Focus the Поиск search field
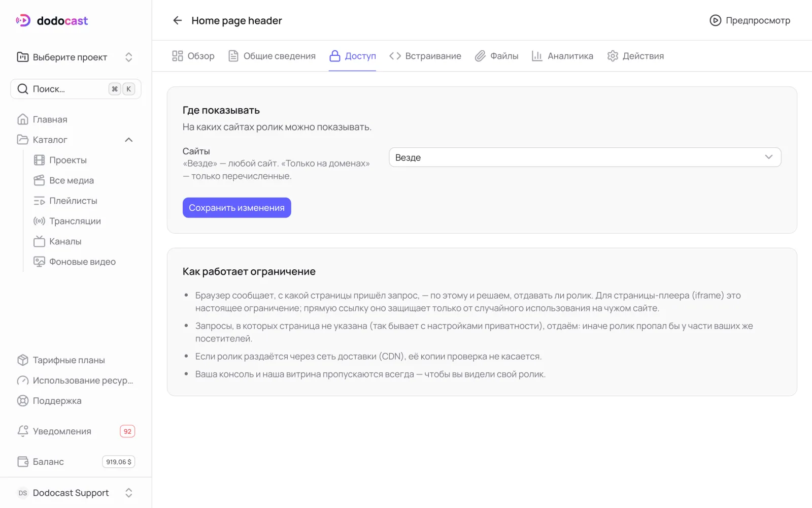The height and width of the screenshot is (508, 812). click(x=76, y=89)
